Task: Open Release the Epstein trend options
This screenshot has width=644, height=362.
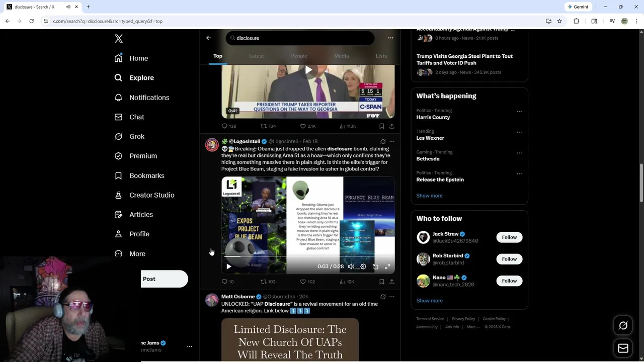Action: (519, 174)
